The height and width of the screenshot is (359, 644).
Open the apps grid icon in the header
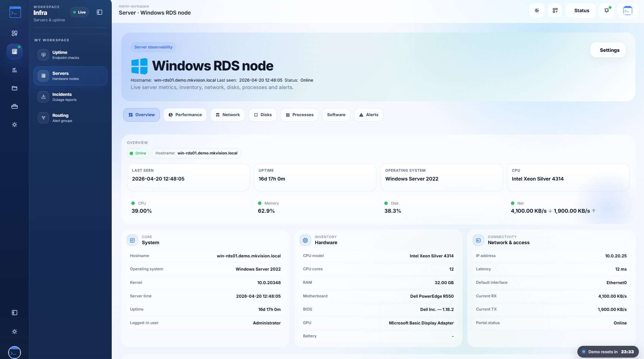555,10
